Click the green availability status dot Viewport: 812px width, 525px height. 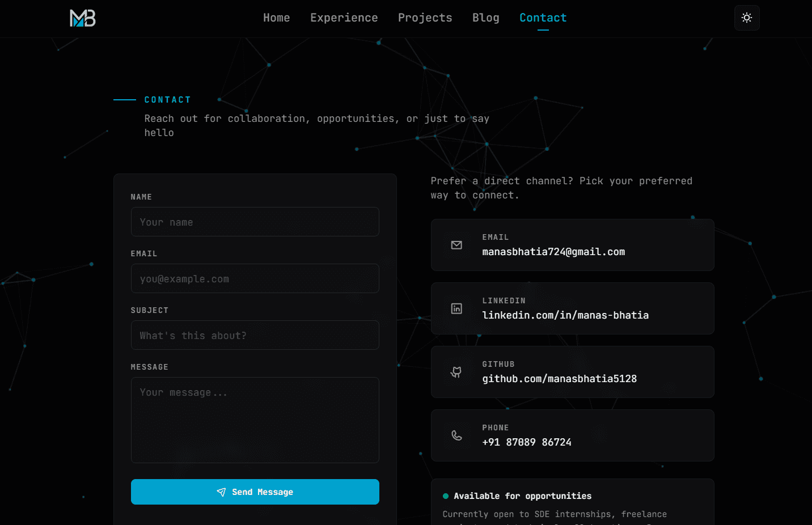(446, 496)
